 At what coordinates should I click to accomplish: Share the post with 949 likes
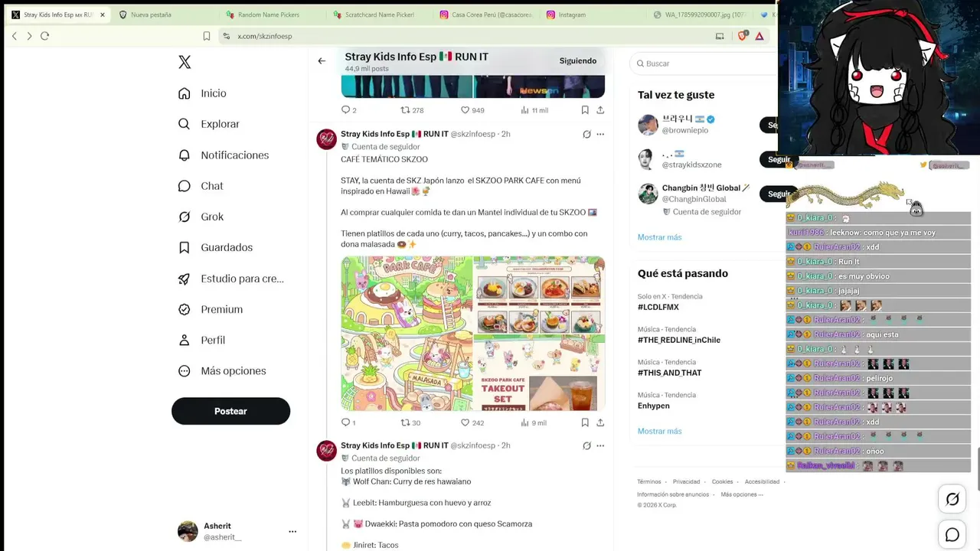(x=600, y=110)
